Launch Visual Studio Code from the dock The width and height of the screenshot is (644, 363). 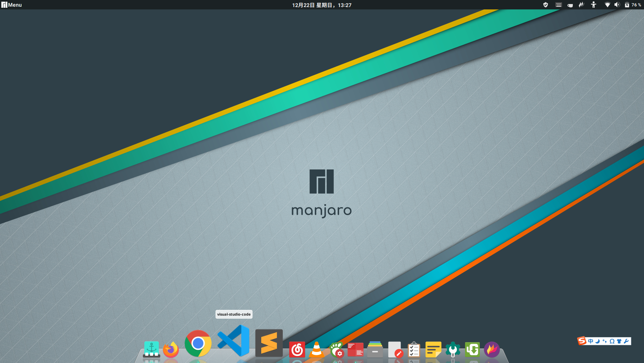[x=234, y=341]
